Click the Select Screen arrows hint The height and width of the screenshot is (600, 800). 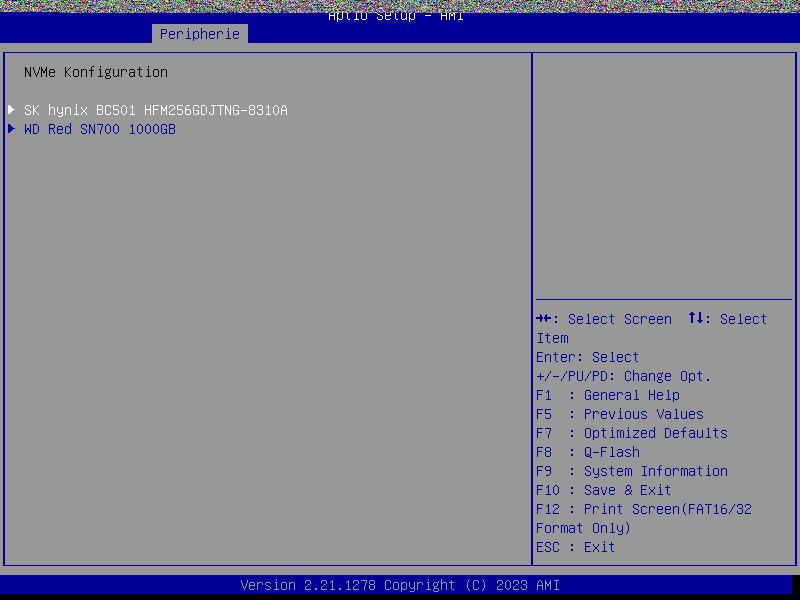coord(604,319)
